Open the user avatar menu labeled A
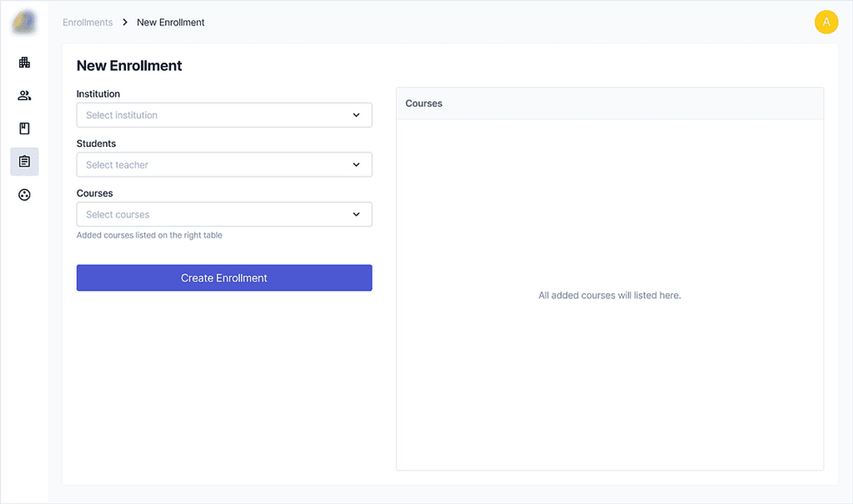 click(x=826, y=22)
